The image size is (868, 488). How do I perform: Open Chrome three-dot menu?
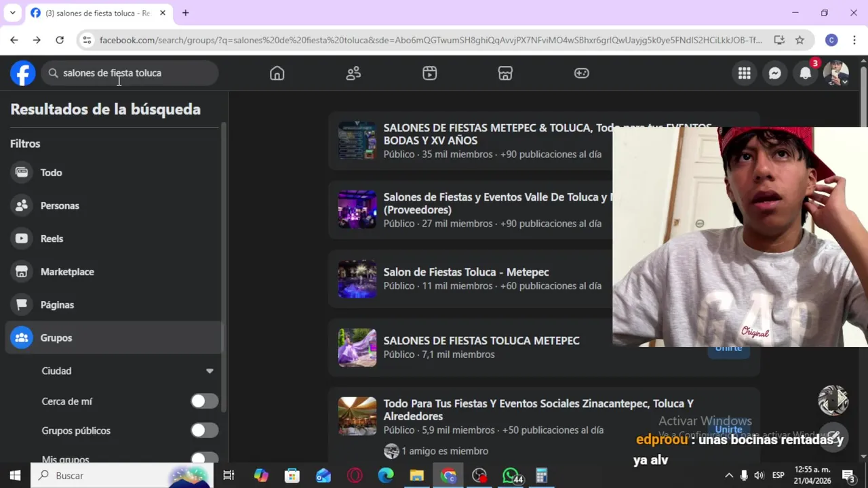(854, 40)
